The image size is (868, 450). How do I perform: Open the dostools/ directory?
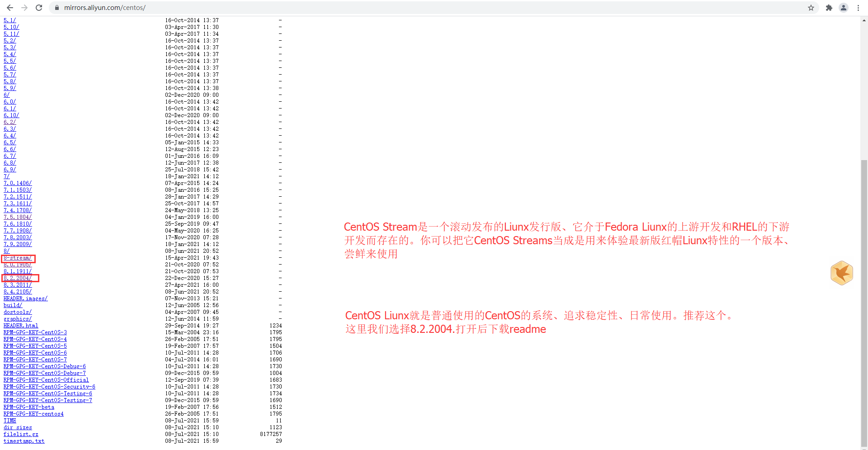(18, 312)
